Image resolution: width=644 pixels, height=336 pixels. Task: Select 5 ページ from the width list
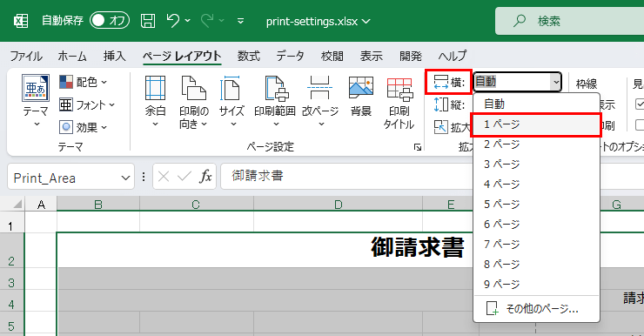[x=536, y=205]
